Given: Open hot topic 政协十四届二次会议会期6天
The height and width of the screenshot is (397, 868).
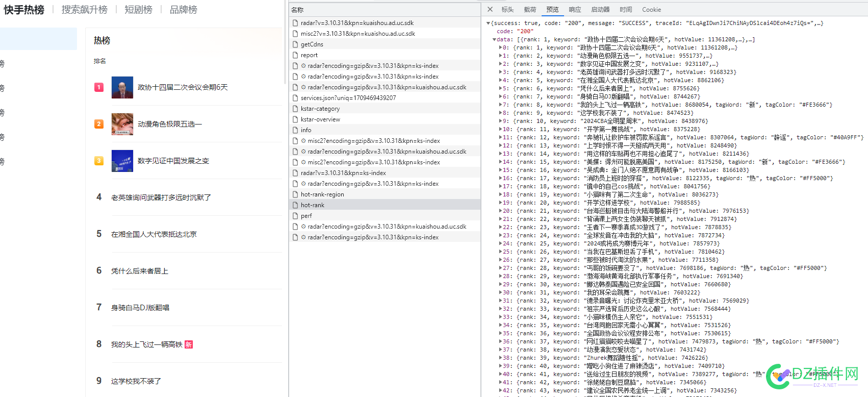Looking at the screenshot, I should 183,87.
